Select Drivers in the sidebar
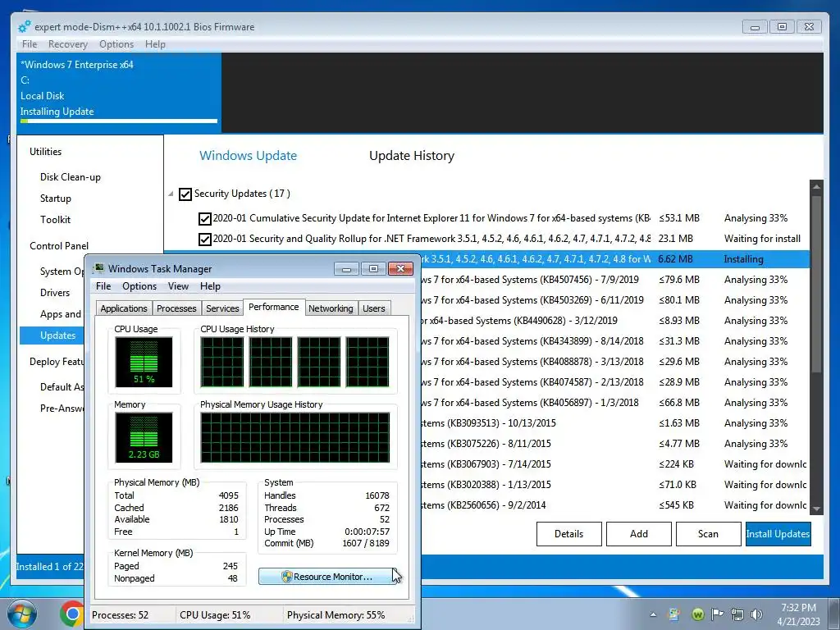The image size is (840, 630). pyautogui.click(x=55, y=293)
